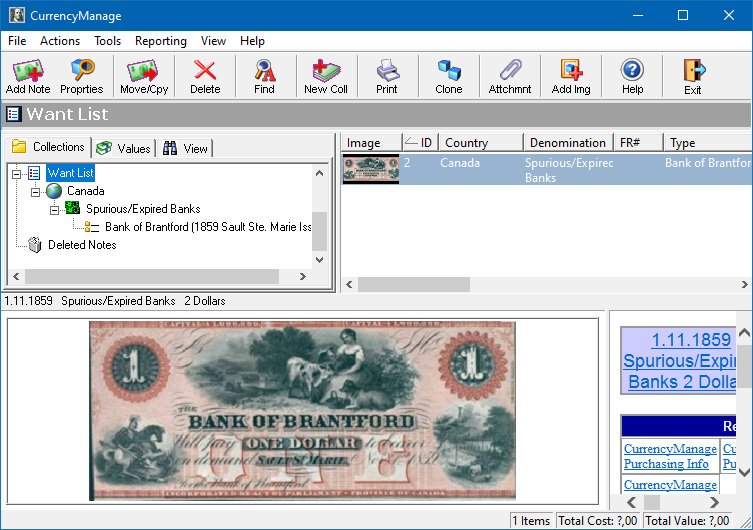Click the info panel scroll up arrow
This screenshot has height=530, width=753.
744,333
